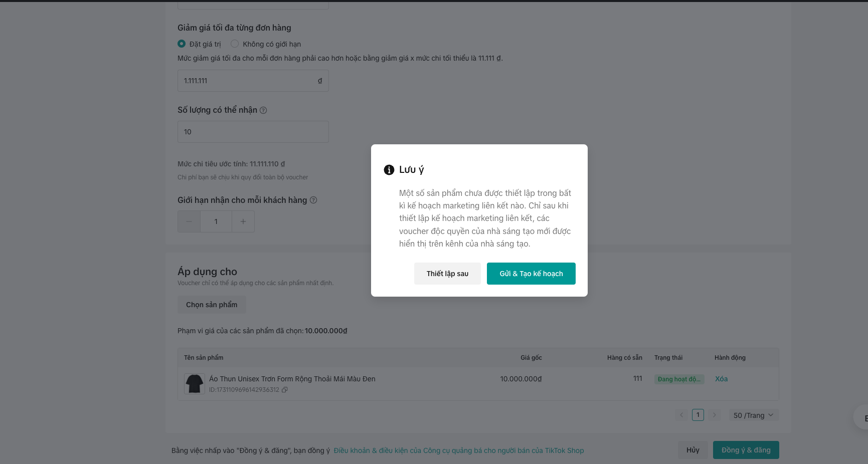Open the 50 /Trang page size dropdown

753,415
